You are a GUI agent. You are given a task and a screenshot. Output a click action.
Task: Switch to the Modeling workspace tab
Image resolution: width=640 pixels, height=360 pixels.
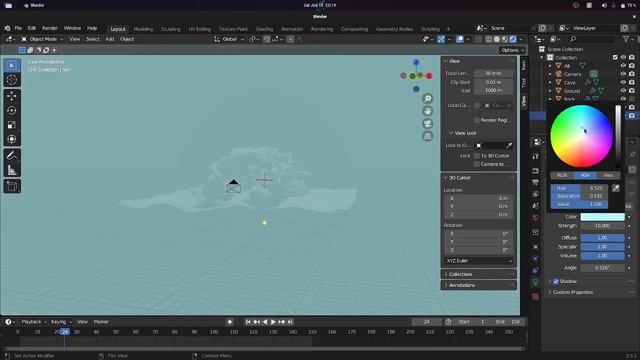(x=143, y=29)
